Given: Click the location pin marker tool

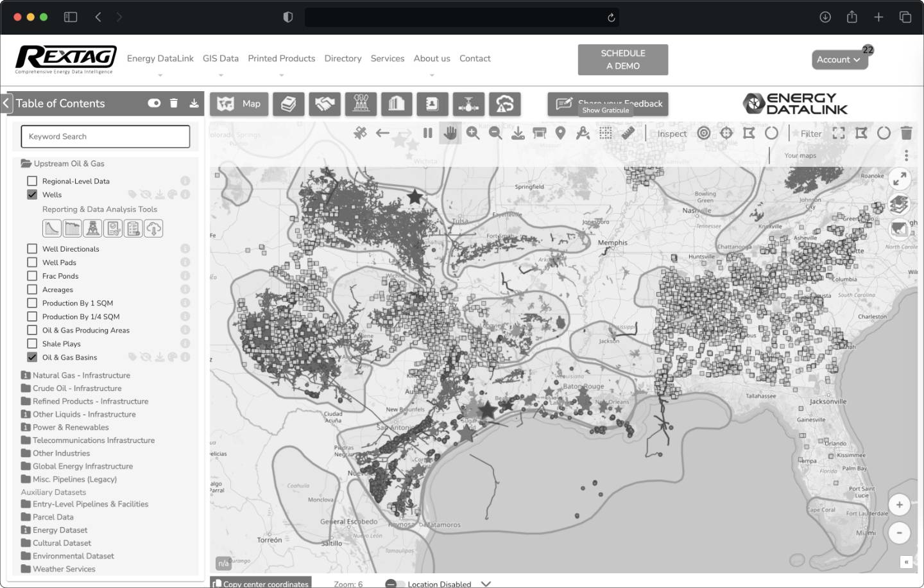Looking at the screenshot, I should click(x=560, y=133).
